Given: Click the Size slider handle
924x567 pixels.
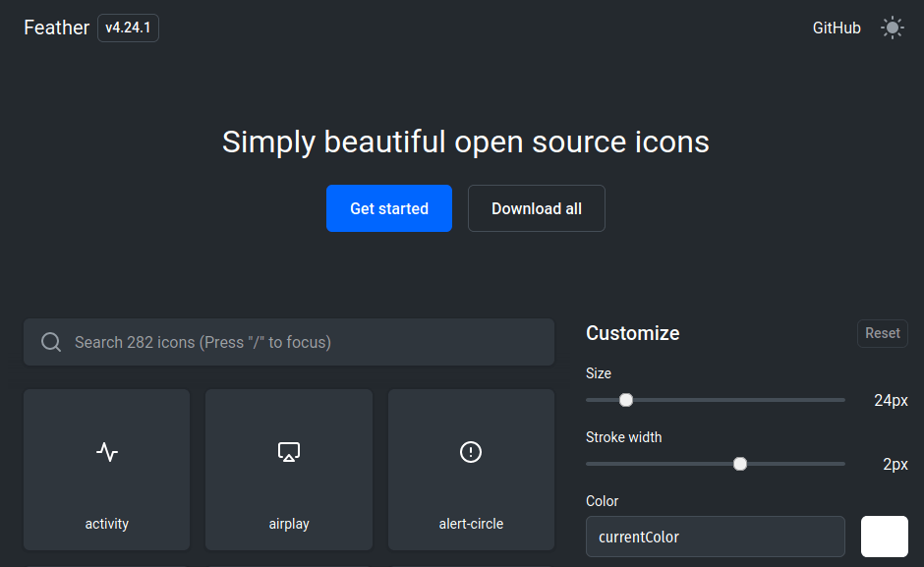Looking at the screenshot, I should pos(626,400).
